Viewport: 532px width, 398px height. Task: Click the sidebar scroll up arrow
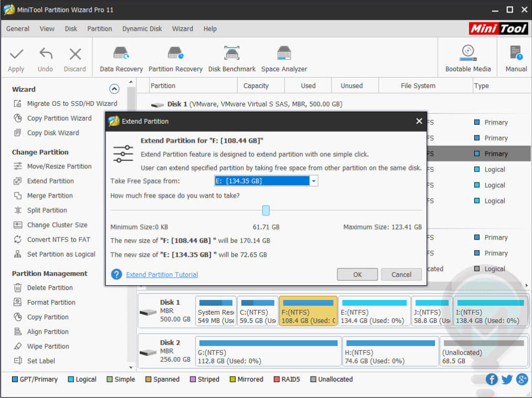(x=131, y=82)
